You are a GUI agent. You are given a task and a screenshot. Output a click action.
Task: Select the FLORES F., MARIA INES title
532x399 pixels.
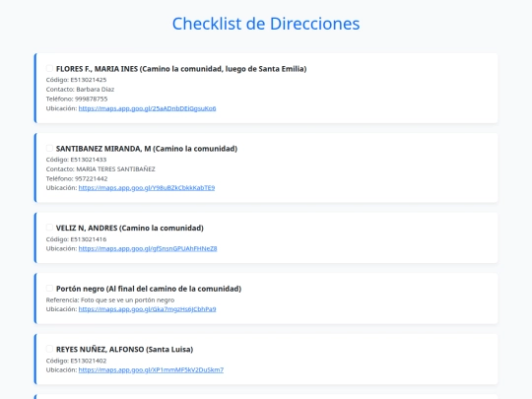pyautogui.click(x=181, y=69)
